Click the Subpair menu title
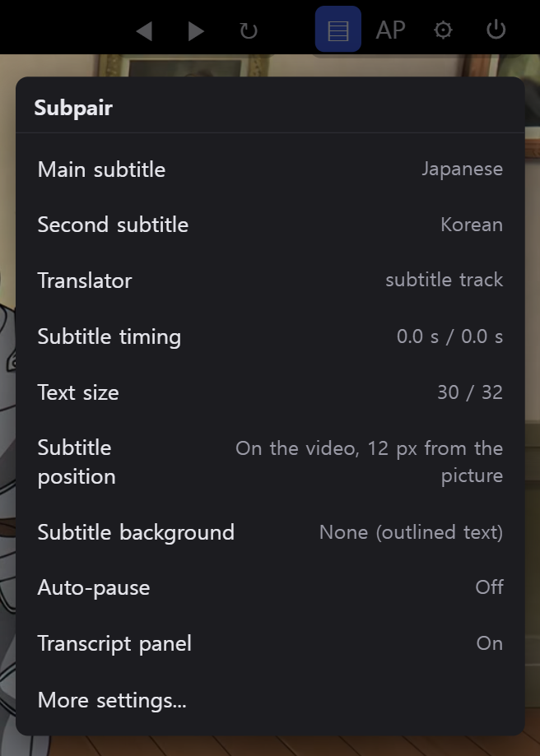540x756 pixels. point(73,108)
